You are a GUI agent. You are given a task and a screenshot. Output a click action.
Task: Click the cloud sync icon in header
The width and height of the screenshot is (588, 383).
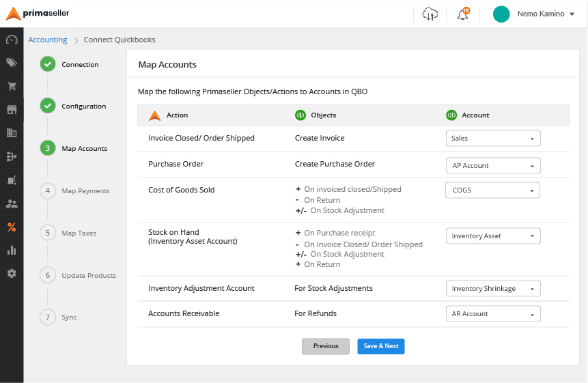[430, 14]
